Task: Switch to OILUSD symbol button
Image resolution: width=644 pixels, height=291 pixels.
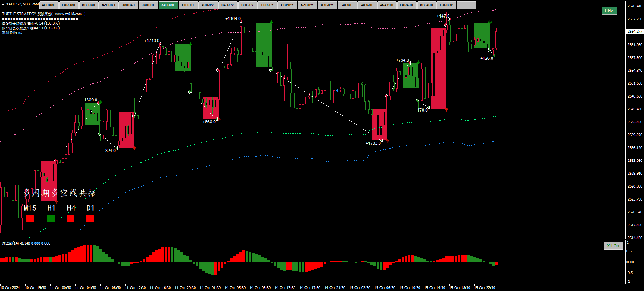Action: (x=188, y=5)
